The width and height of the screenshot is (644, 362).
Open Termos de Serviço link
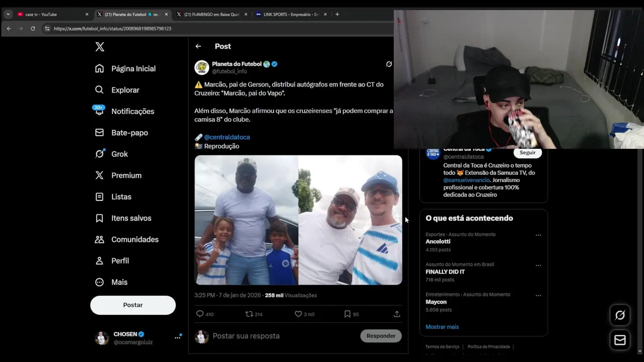click(x=442, y=347)
